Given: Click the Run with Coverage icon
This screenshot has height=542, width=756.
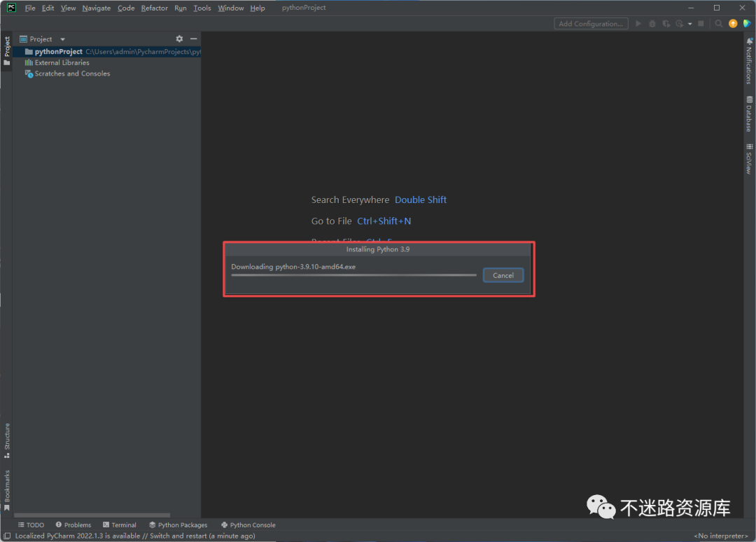Looking at the screenshot, I should point(666,24).
